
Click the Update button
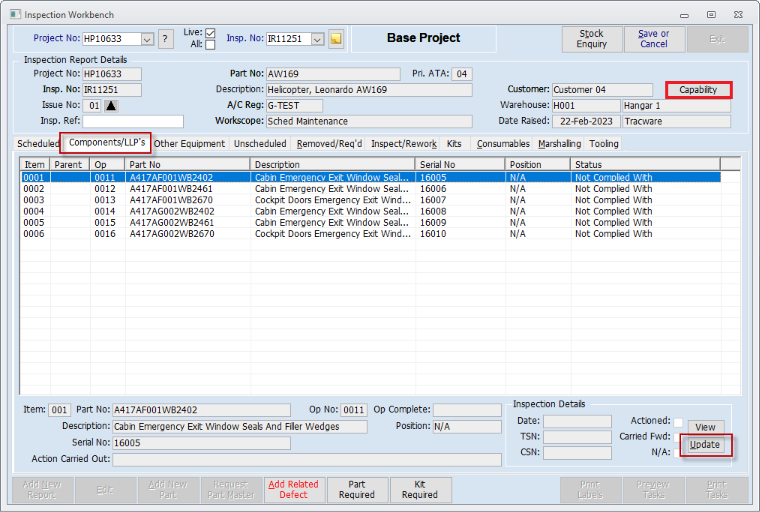pyautogui.click(x=705, y=445)
